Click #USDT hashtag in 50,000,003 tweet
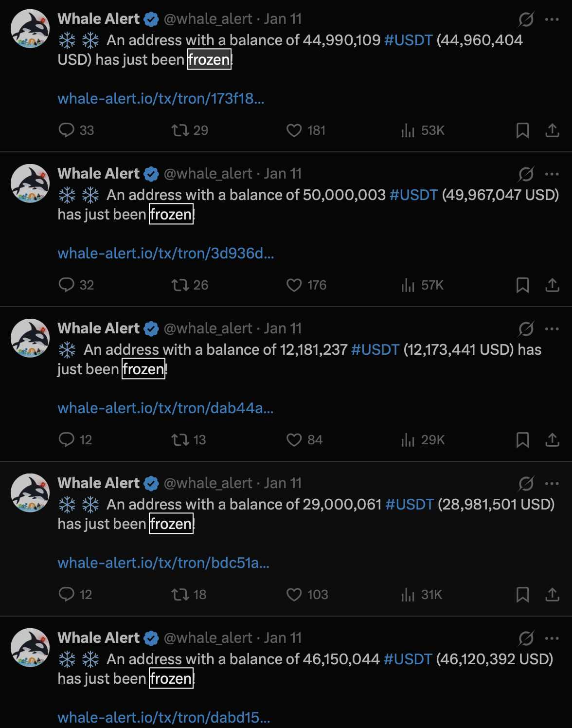Viewport: 572px width, 728px height. (413, 195)
